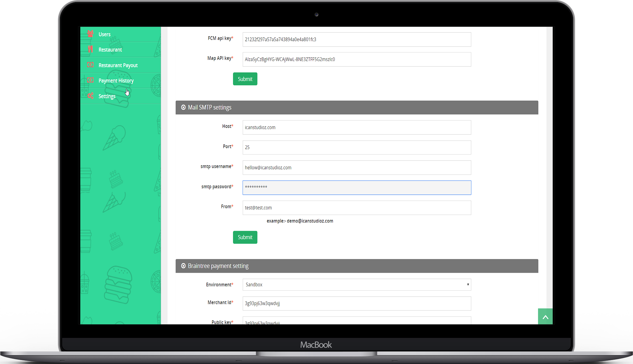Click the Restaurant Payout money icon
Screen dimensions: 633x364
coord(90,65)
